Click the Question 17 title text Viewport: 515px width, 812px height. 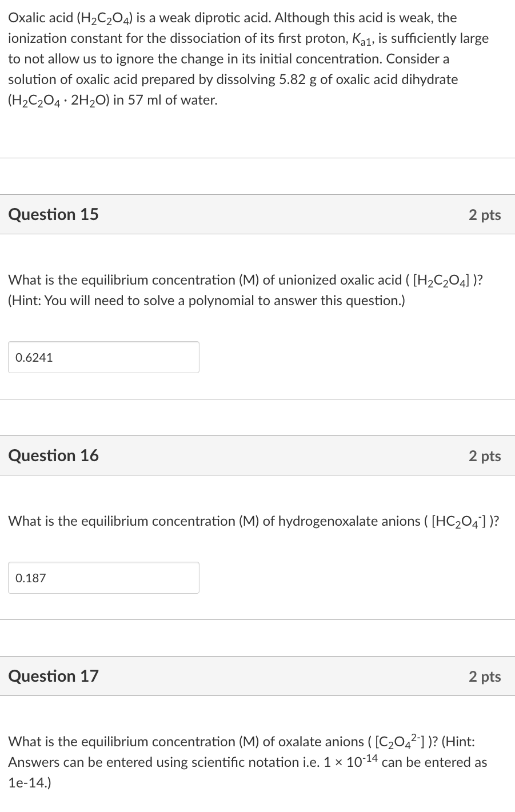[x=53, y=675]
